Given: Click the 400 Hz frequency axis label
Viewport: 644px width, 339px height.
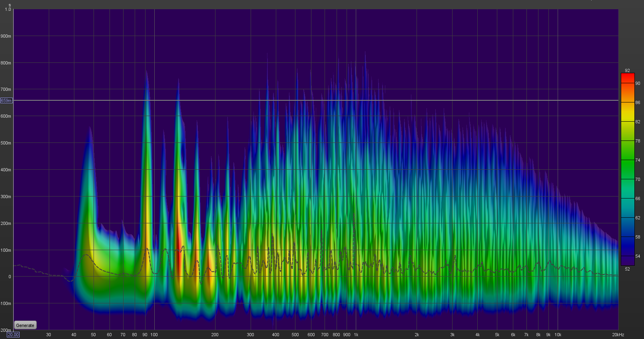Looking at the screenshot, I should click(275, 335).
